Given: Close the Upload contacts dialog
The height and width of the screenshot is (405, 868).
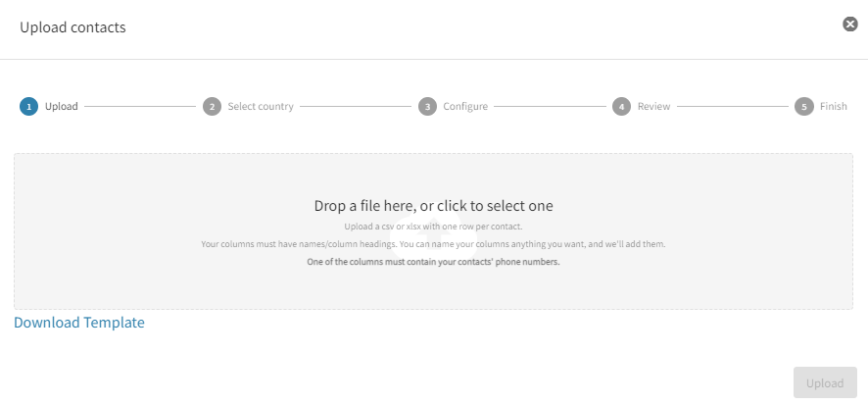Looking at the screenshot, I should pos(850,25).
